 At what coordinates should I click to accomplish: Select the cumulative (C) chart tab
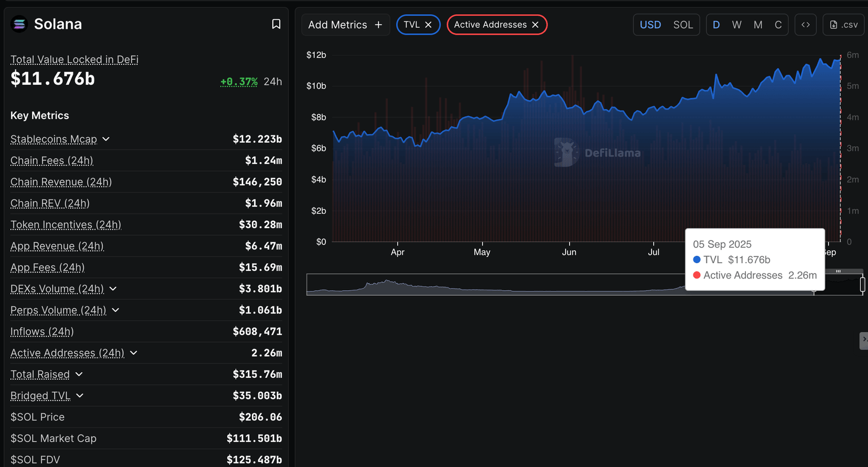(x=778, y=25)
